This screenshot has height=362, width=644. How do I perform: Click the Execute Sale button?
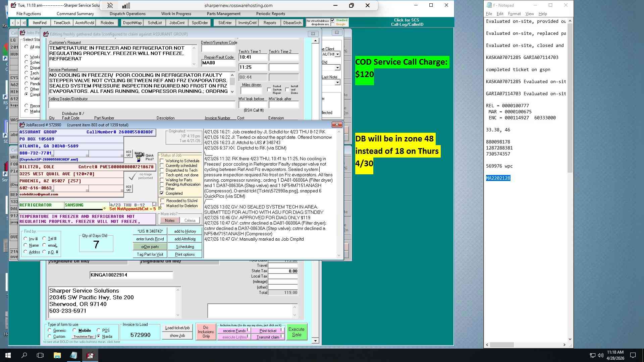tap(297, 332)
